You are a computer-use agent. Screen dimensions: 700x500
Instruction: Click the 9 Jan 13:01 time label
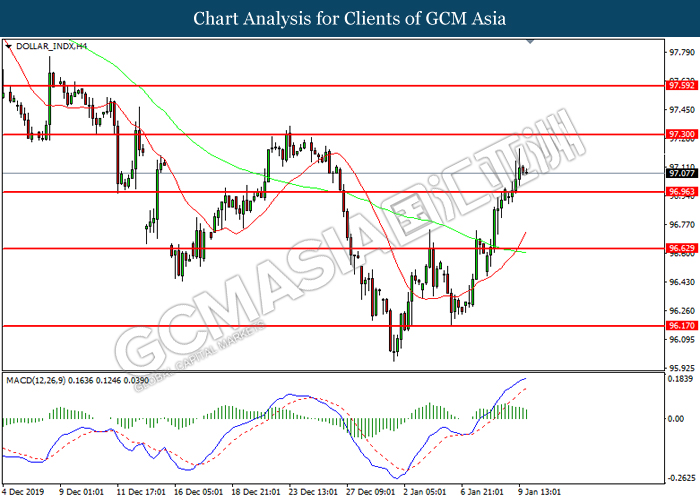[539, 492]
